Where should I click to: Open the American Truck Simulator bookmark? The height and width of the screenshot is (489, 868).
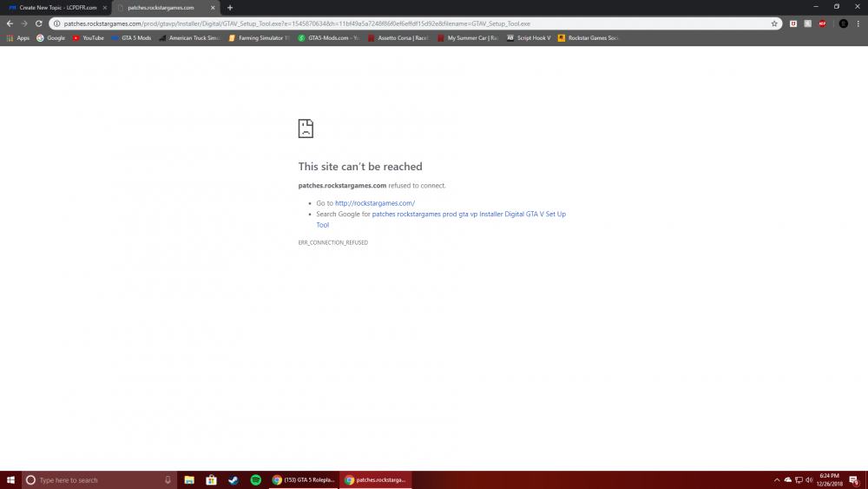click(x=189, y=38)
